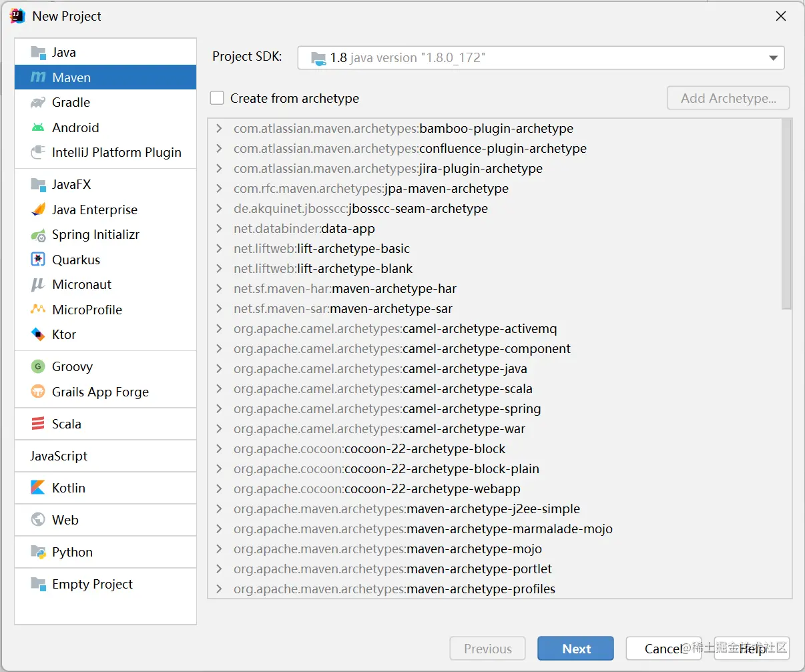This screenshot has height=672, width=805.
Task: Close the New Project dialog
Action: pyautogui.click(x=780, y=16)
